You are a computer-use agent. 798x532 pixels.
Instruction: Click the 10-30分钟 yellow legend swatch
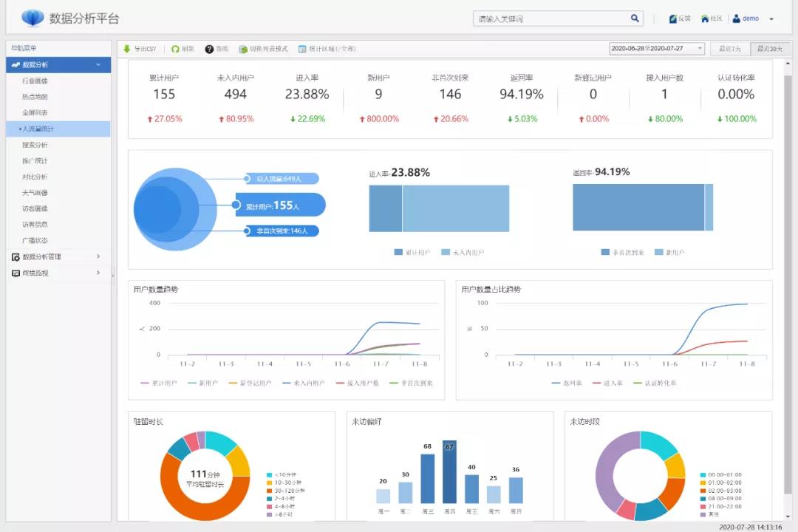tap(269, 482)
